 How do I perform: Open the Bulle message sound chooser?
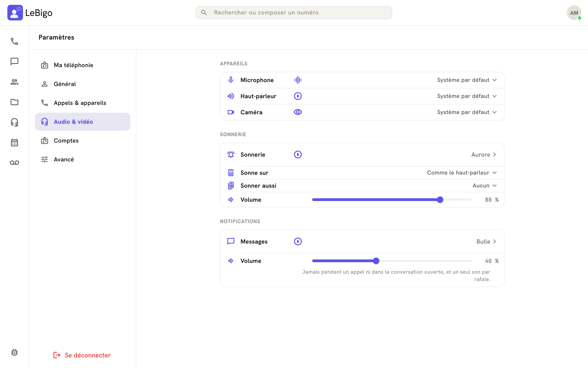[486, 241]
